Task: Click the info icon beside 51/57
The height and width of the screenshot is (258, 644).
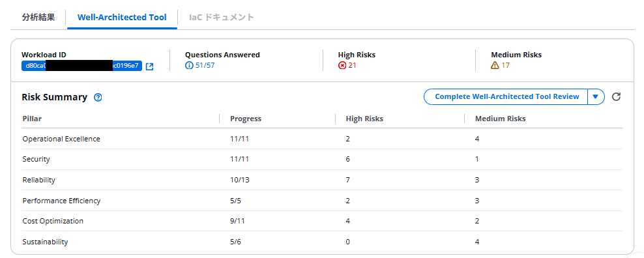Action: coord(189,65)
